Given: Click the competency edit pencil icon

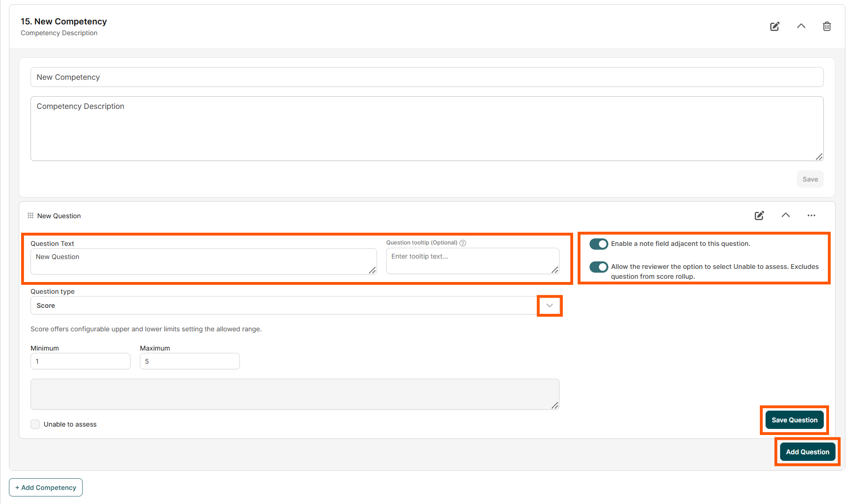Looking at the screenshot, I should (774, 26).
